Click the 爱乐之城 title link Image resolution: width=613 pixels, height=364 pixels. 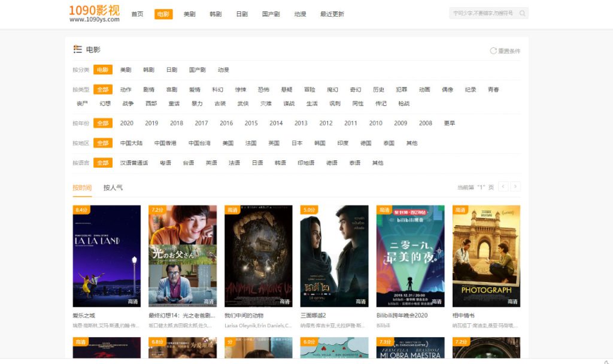click(x=84, y=316)
